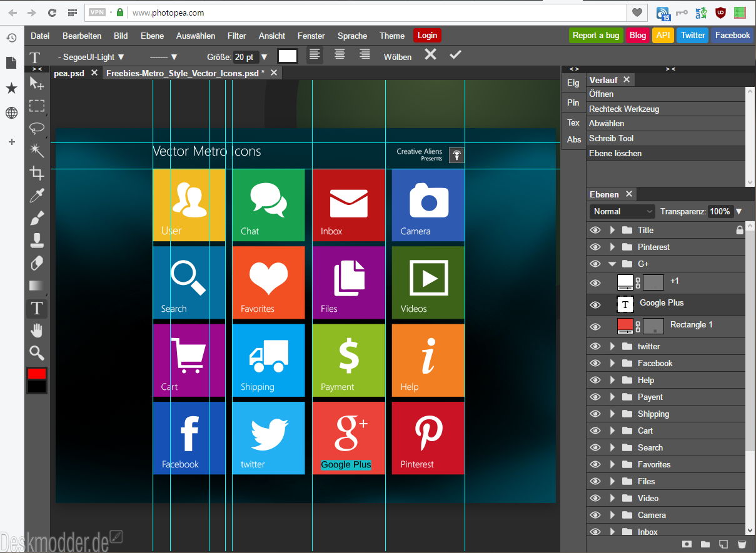This screenshot has height=553, width=756.
Task: Select the Rectangular Marquee tool
Action: click(x=37, y=106)
